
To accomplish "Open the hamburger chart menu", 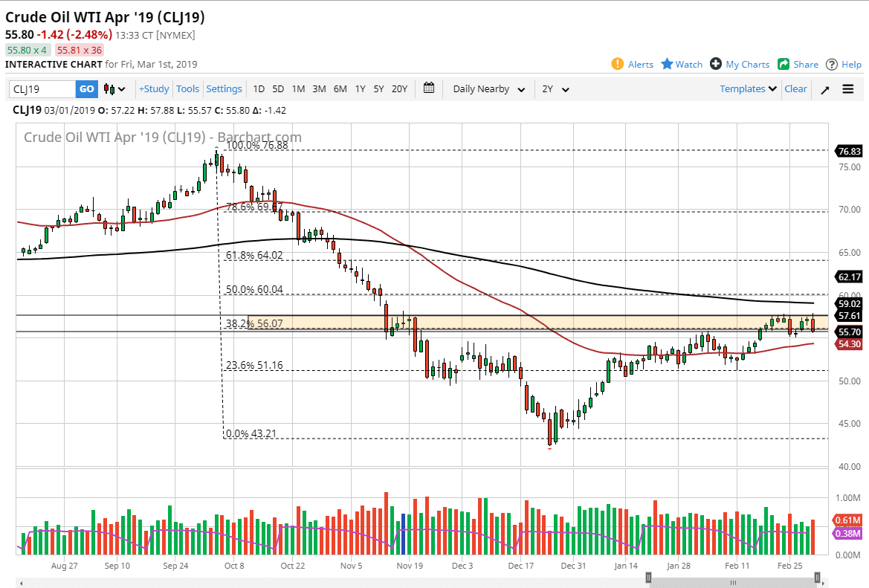I will click(x=847, y=88).
